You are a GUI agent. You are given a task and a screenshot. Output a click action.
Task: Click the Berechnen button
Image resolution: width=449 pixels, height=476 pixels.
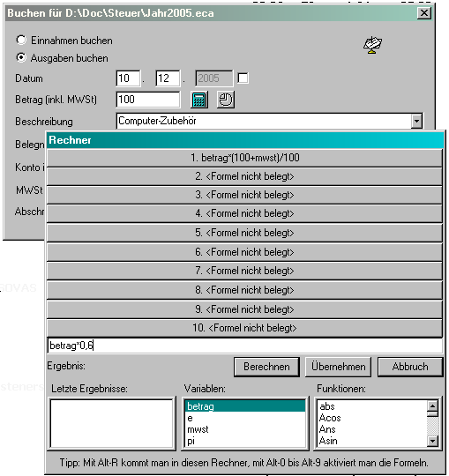(x=266, y=367)
